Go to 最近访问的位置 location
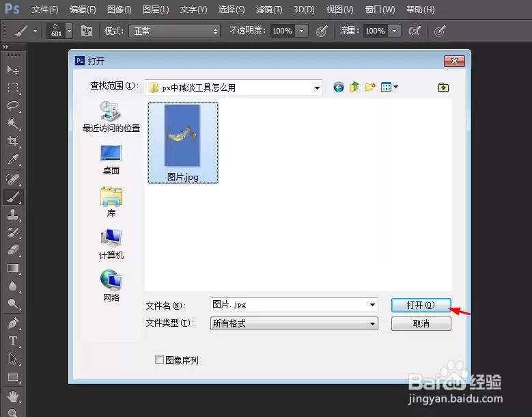This screenshot has width=532, height=417. [x=111, y=117]
